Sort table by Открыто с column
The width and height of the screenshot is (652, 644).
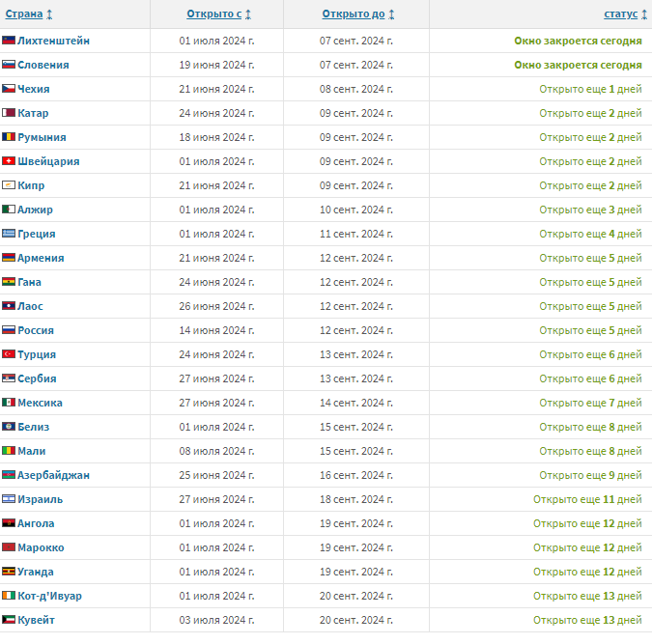point(213,14)
